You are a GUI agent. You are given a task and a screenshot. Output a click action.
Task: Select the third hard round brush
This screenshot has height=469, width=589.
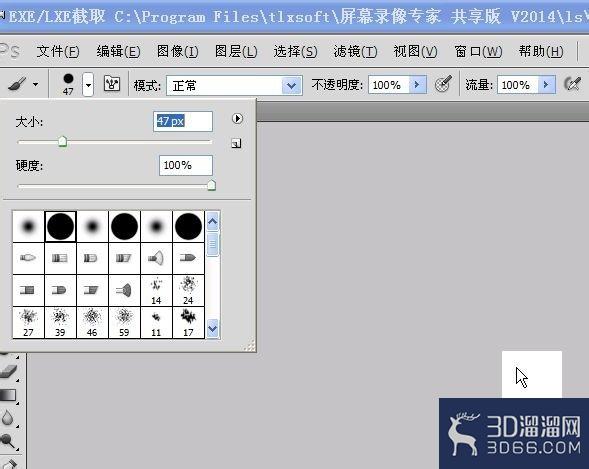tap(188, 226)
